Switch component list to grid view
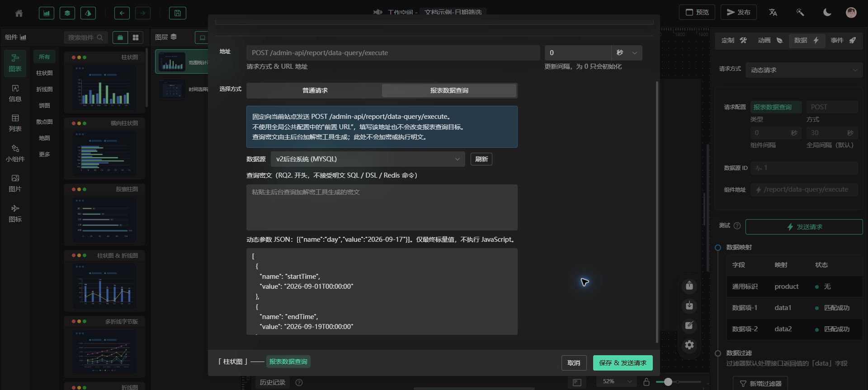This screenshot has height=390, width=868. coord(136,38)
